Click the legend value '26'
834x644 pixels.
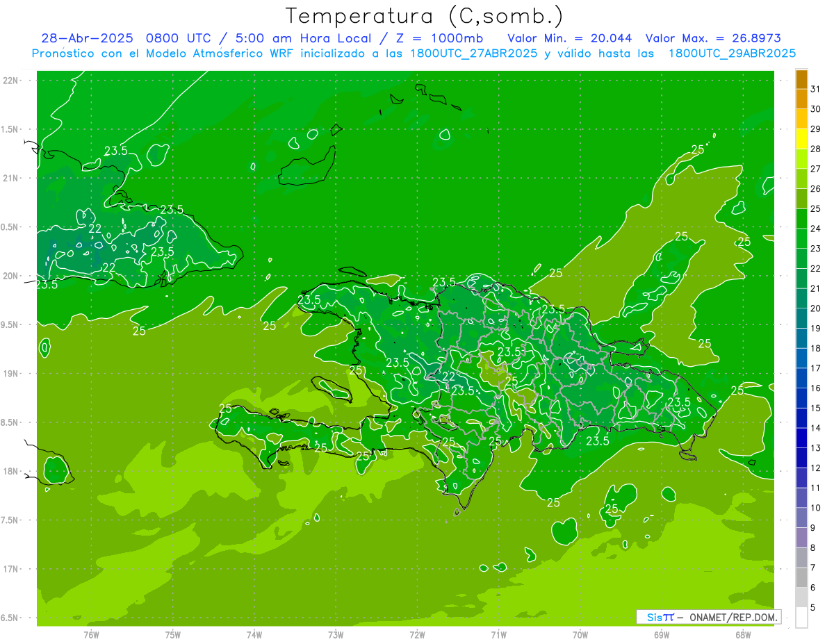(x=816, y=189)
